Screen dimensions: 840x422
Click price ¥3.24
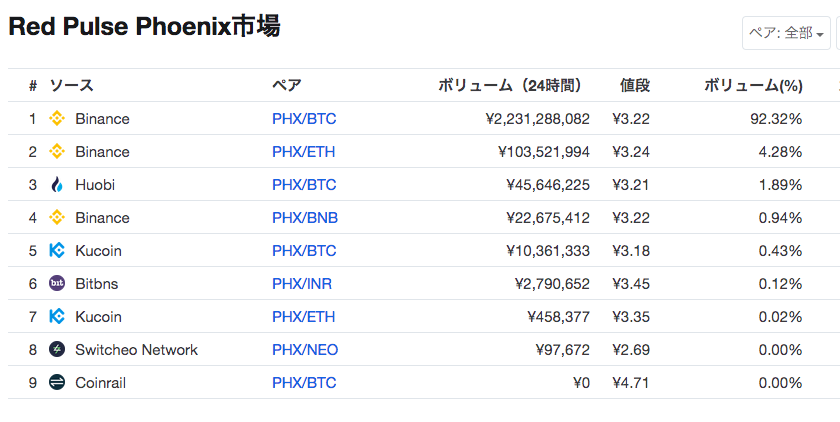tap(631, 152)
